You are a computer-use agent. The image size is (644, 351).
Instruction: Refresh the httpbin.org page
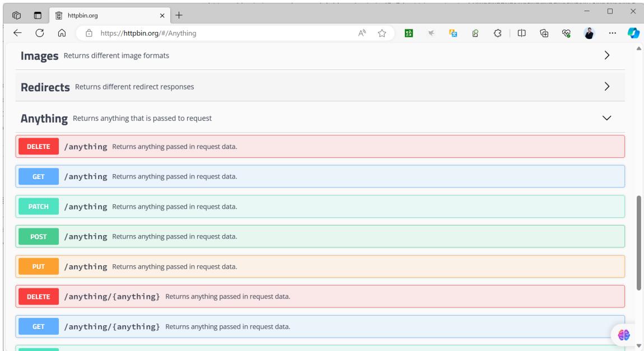click(x=39, y=33)
